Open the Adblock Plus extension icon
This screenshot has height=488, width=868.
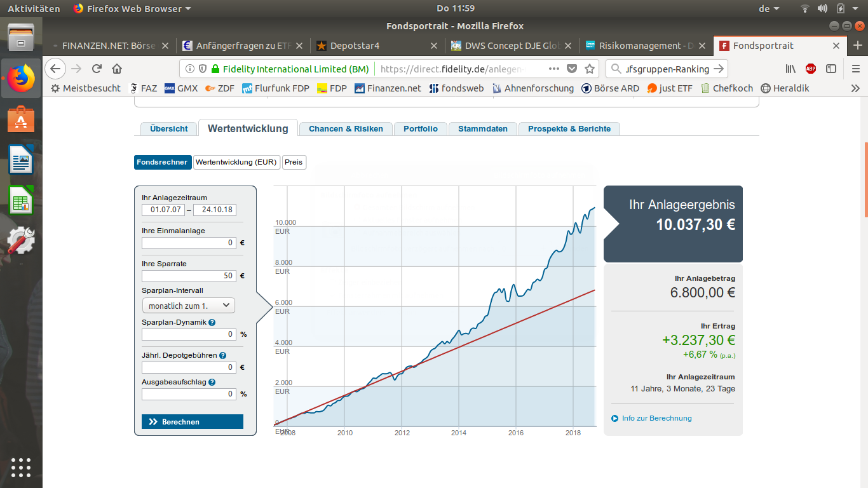(811, 69)
